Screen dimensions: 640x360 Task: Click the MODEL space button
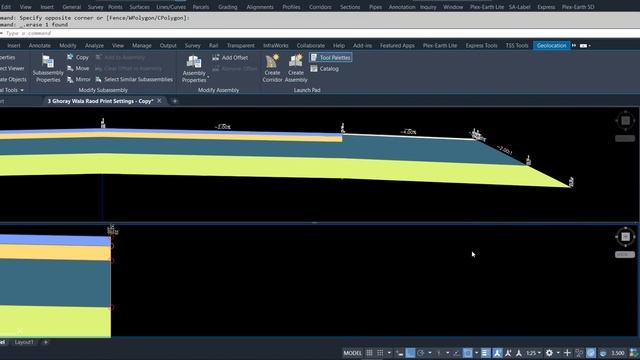[352, 353]
